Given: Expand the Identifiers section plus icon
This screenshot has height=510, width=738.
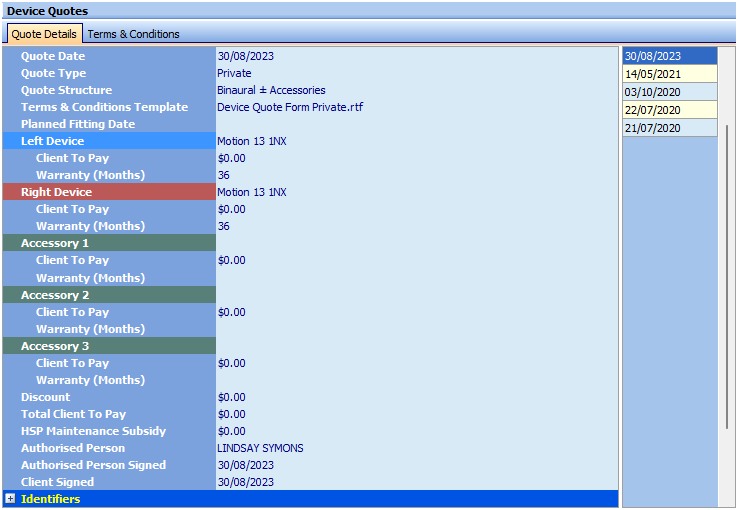Looking at the screenshot, I should pyautogui.click(x=10, y=499).
